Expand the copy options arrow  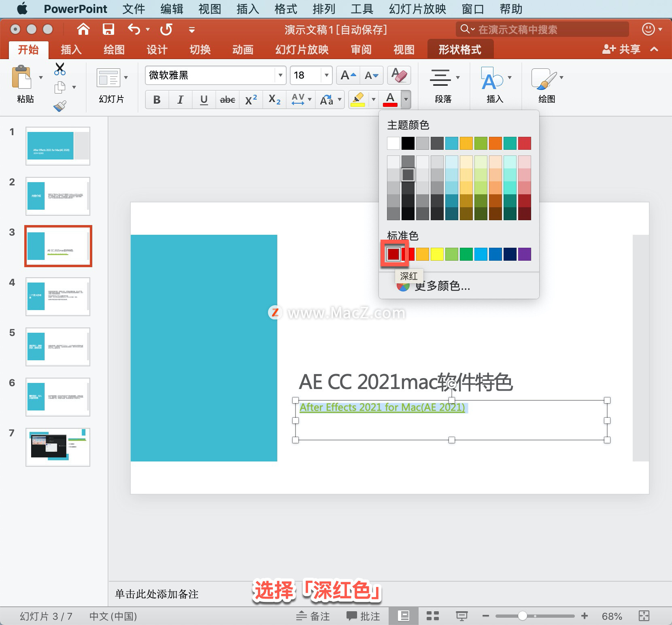pos(74,87)
